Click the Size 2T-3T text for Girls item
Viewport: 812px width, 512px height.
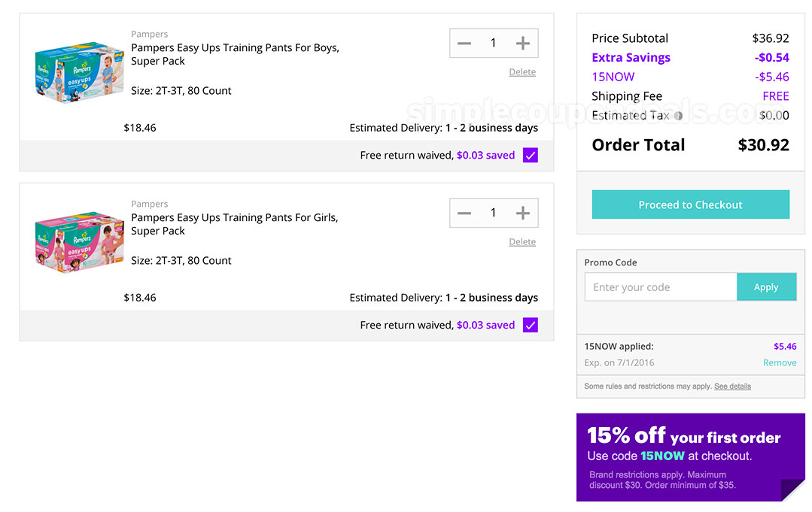tap(181, 260)
